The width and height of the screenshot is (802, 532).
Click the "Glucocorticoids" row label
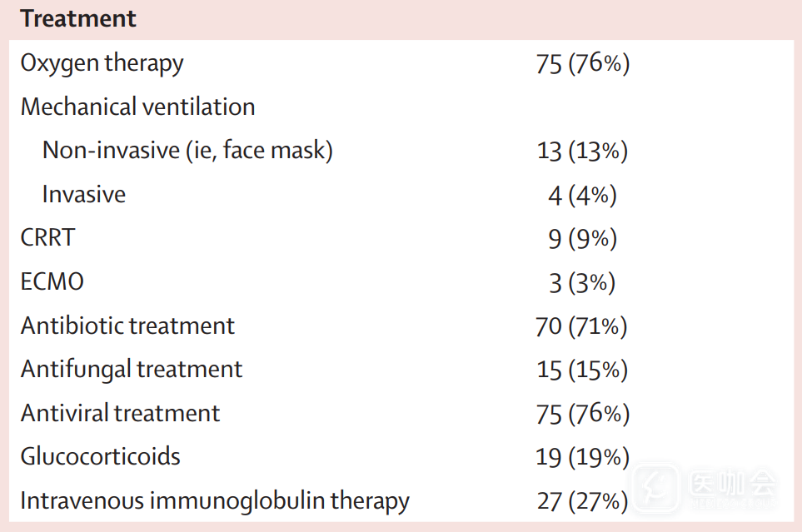pyautogui.click(x=100, y=456)
